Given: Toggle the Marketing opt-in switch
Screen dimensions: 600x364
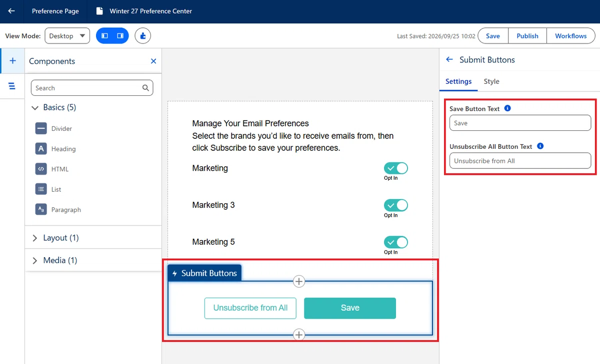Looking at the screenshot, I should coord(396,168).
